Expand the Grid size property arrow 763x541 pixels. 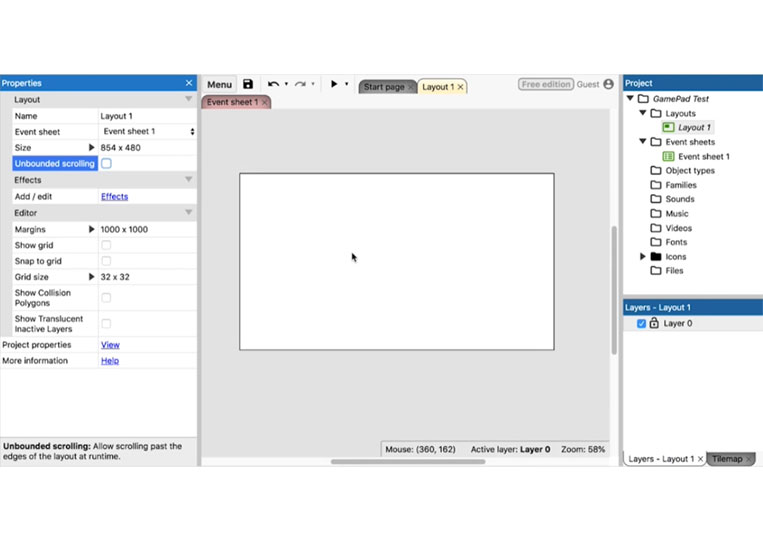click(x=91, y=277)
